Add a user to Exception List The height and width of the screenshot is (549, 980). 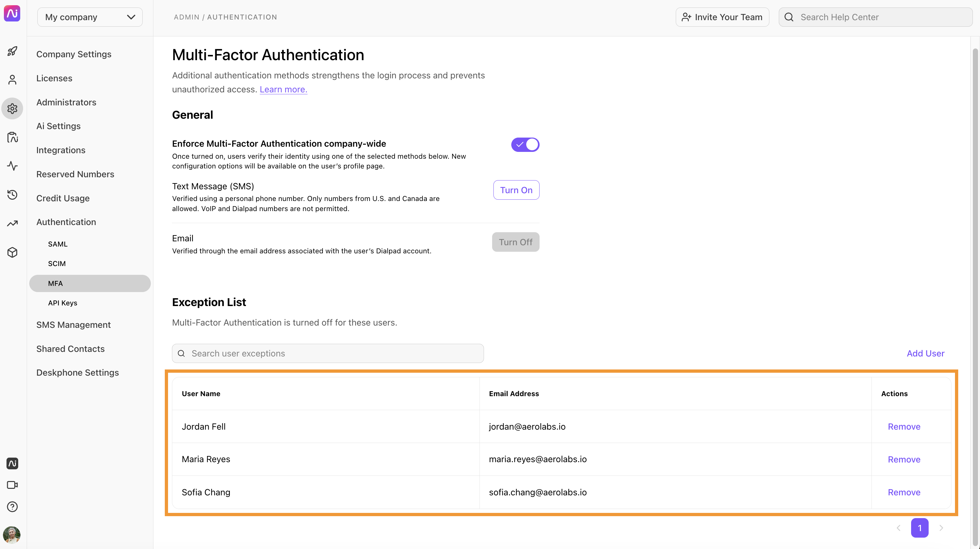coord(925,353)
